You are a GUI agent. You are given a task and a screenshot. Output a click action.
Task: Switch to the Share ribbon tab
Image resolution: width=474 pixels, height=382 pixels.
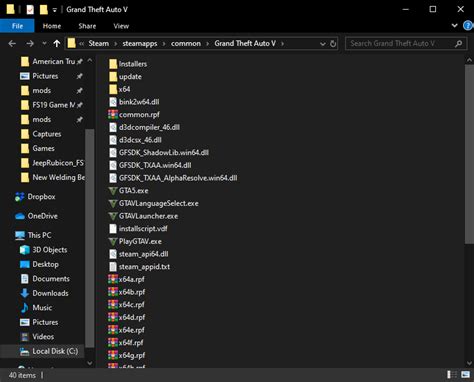pyautogui.click(x=87, y=26)
